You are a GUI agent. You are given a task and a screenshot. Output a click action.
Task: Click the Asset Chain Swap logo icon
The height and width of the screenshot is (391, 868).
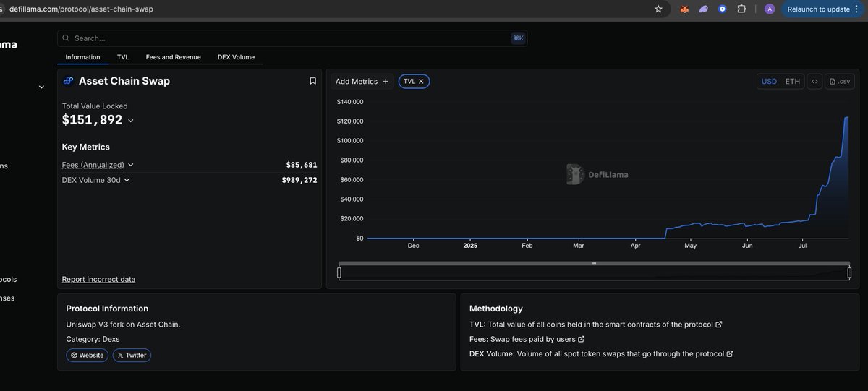pyautogui.click(x=69, y=81)
